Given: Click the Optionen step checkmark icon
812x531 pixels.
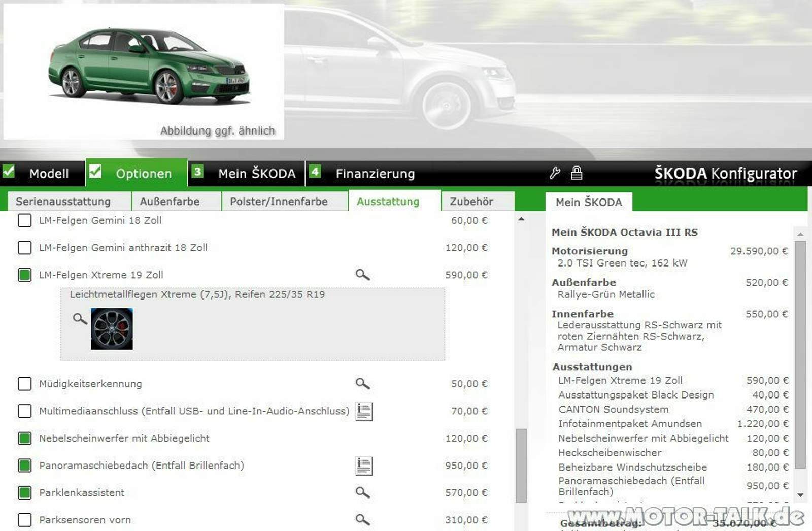Looking at the screenshot, I should tap(95, 171).
